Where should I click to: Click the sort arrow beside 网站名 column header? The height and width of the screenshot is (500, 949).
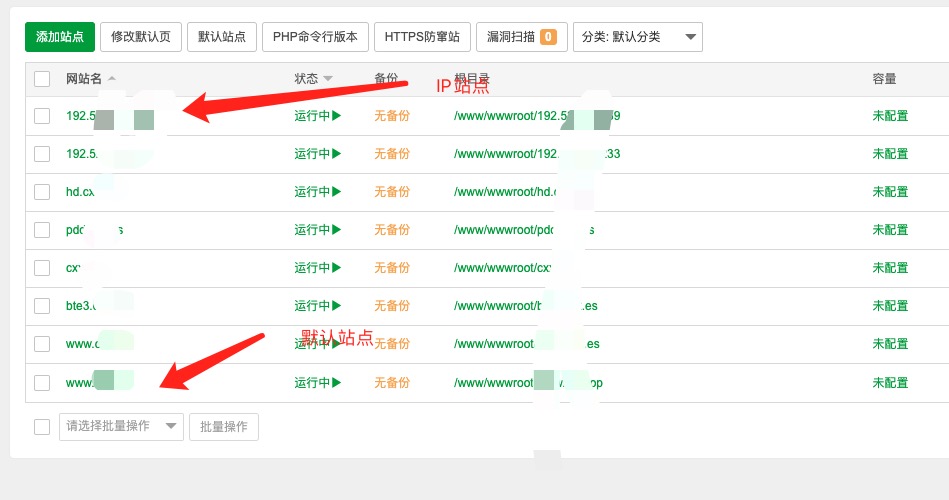click(x=112, y=79)
